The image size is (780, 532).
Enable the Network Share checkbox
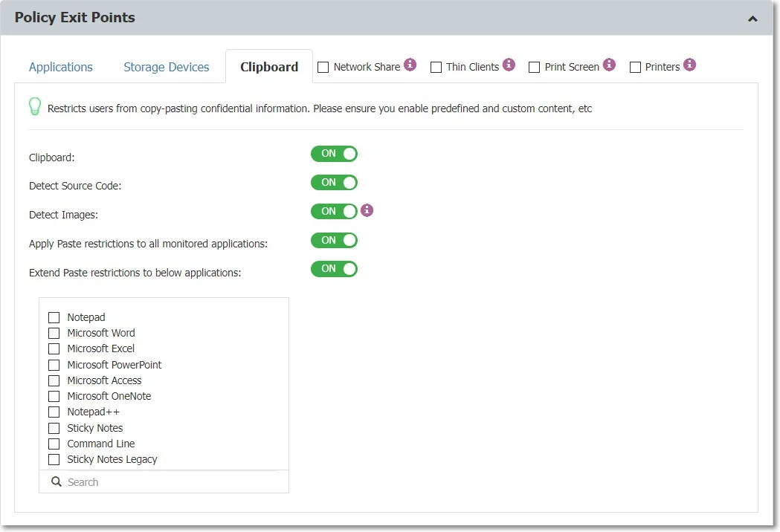pos(323,67)
